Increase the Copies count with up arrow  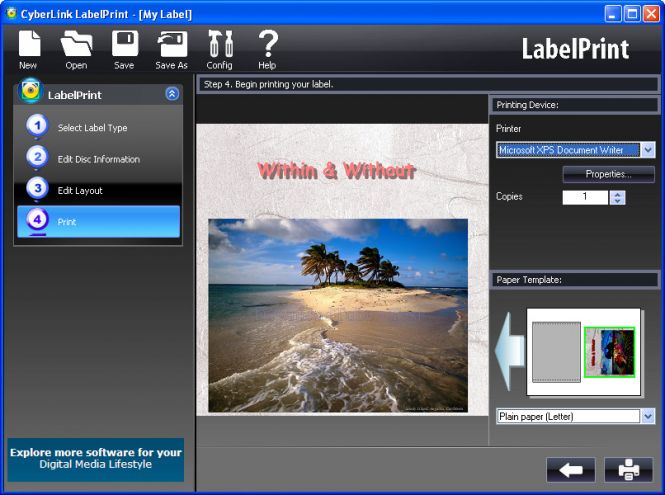[618, 194]
